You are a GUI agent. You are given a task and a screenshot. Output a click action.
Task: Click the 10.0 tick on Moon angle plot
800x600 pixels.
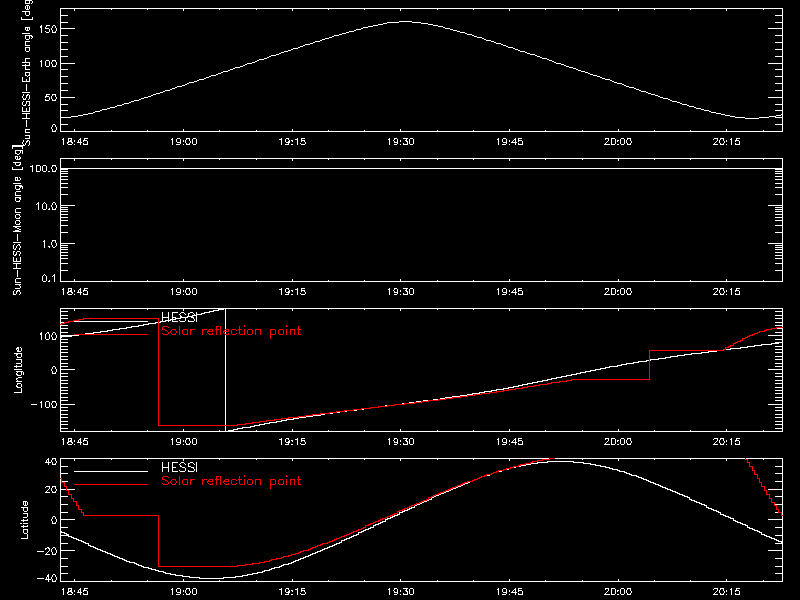point(46,206)
